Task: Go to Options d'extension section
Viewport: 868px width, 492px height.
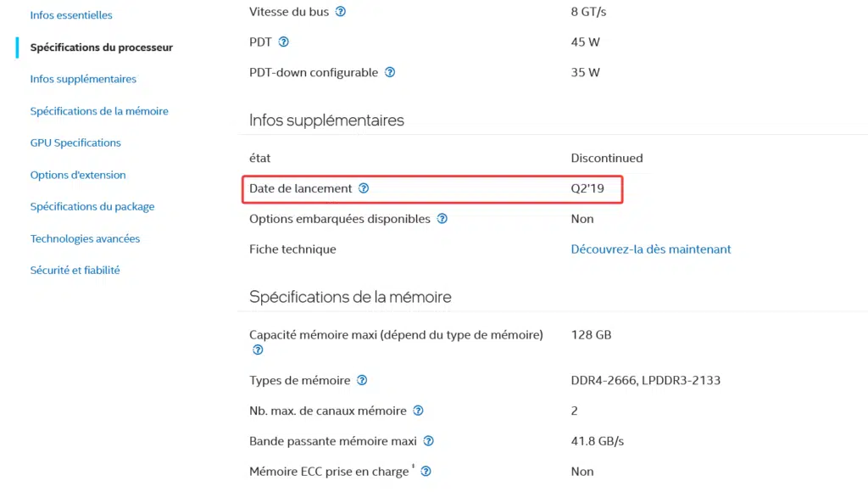Action: point(78,175)
